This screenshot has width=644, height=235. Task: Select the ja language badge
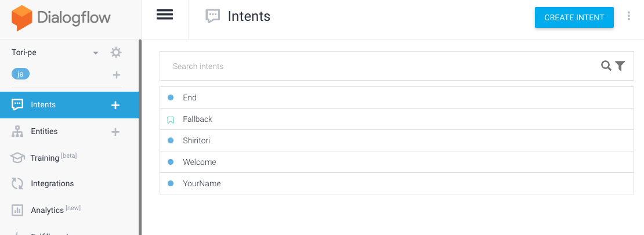pyautogui.click(x=20, y=74)
